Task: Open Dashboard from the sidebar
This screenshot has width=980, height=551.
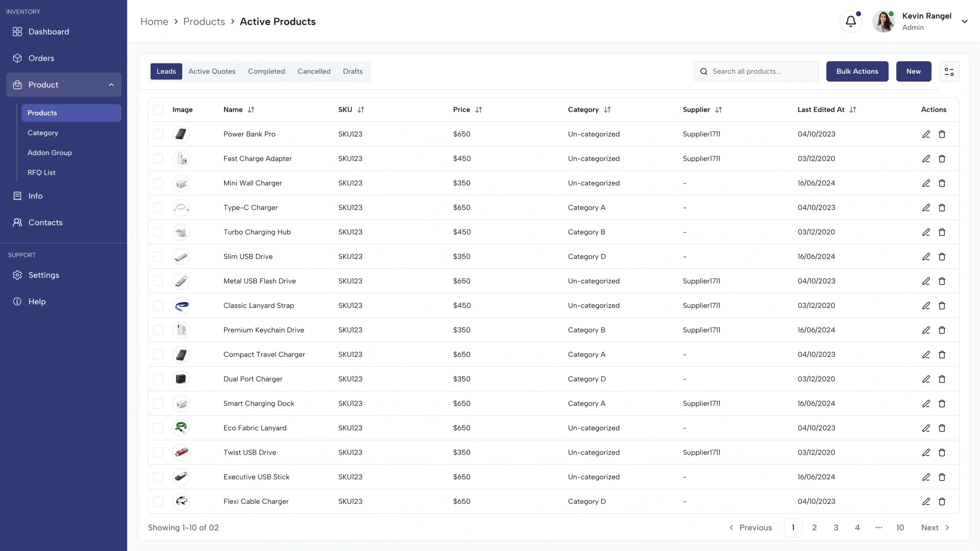Action: 49,32
